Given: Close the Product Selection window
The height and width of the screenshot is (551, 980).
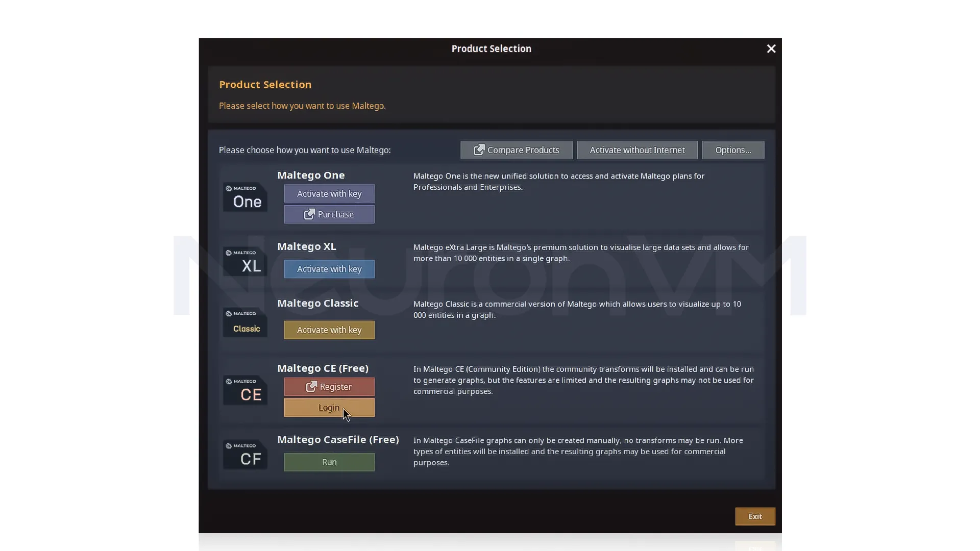Looking at the screenshot, I should pos(771,48).
